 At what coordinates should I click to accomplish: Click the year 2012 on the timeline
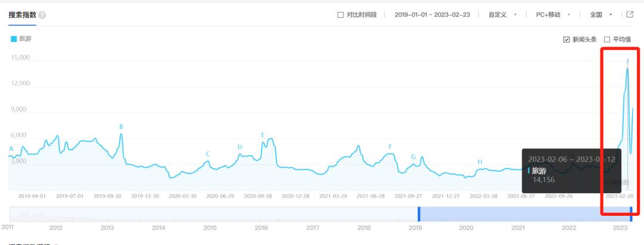click(55, 228)
